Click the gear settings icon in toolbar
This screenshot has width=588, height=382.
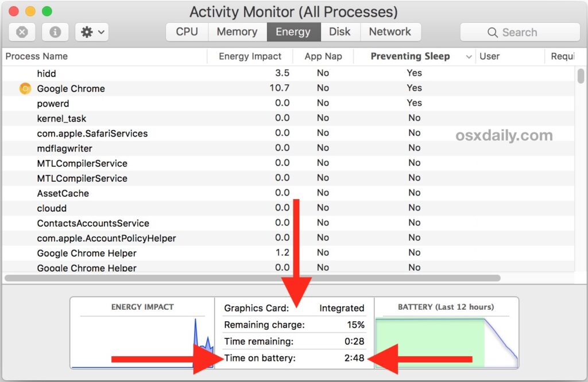point(87,32)
